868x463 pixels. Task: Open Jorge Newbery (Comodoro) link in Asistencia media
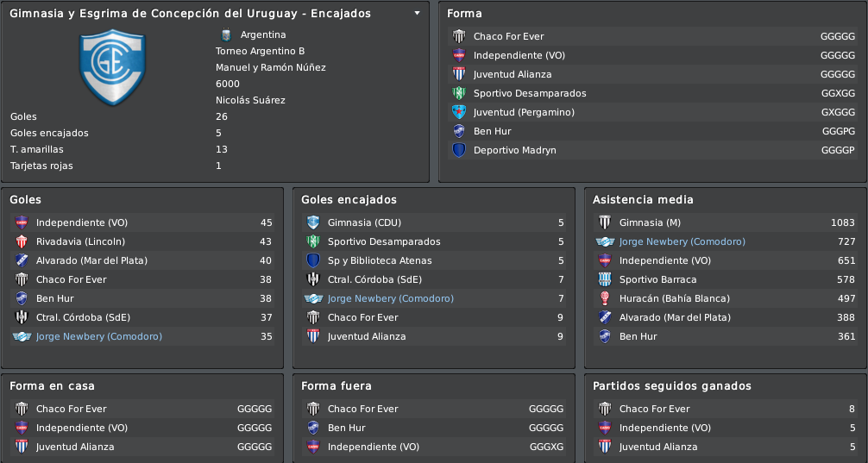[682, 241]
